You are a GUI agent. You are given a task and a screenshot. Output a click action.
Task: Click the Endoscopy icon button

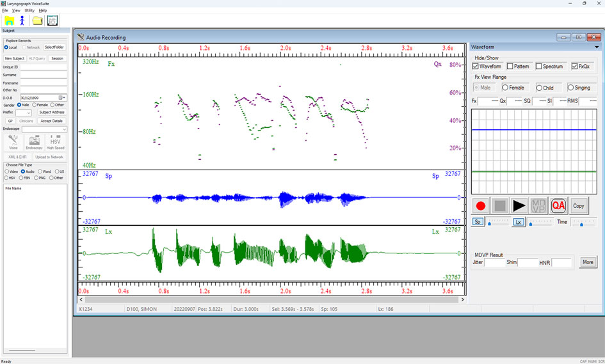pos(35,142)
